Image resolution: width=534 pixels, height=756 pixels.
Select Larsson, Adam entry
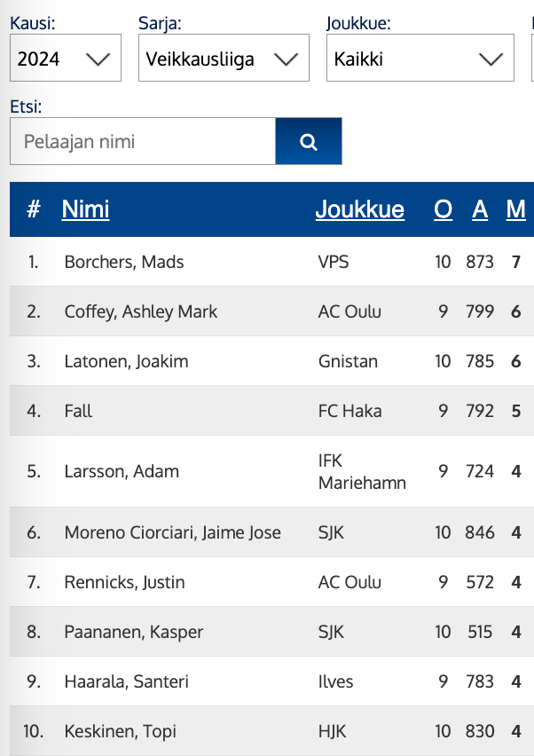[x=122, y=471]
